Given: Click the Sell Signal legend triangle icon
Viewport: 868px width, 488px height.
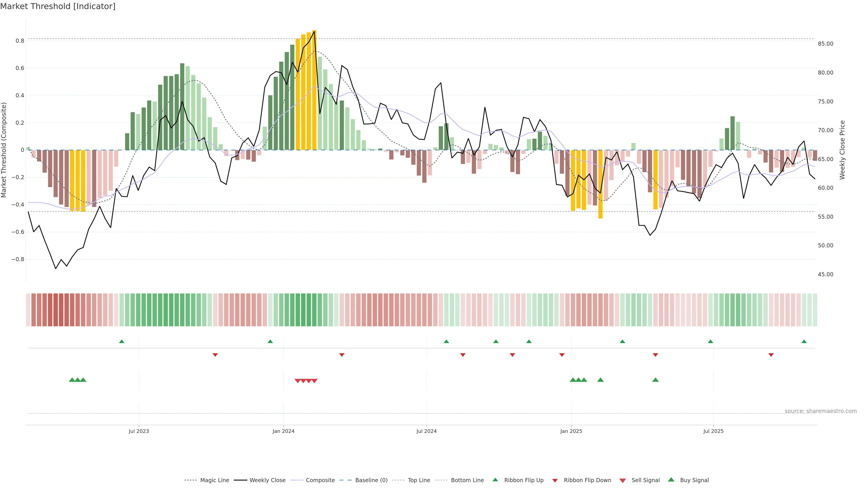Looking at the screenshot, I should tap(623, 481).
